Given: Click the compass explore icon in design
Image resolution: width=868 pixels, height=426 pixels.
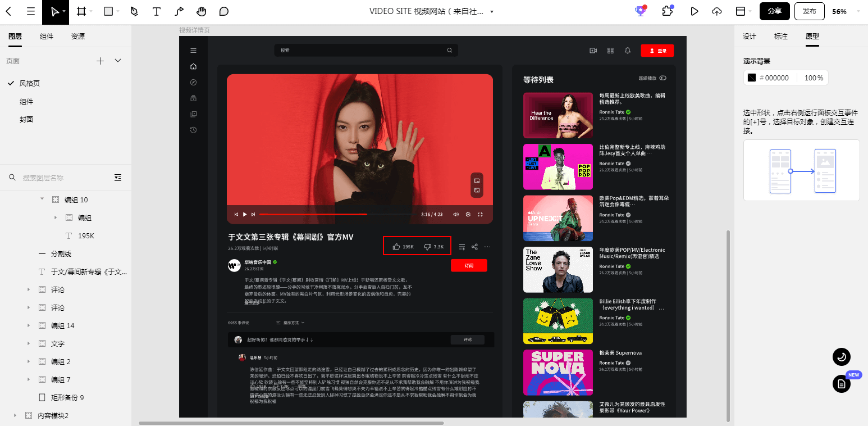Looking at the screenshot, I should 193,82.
